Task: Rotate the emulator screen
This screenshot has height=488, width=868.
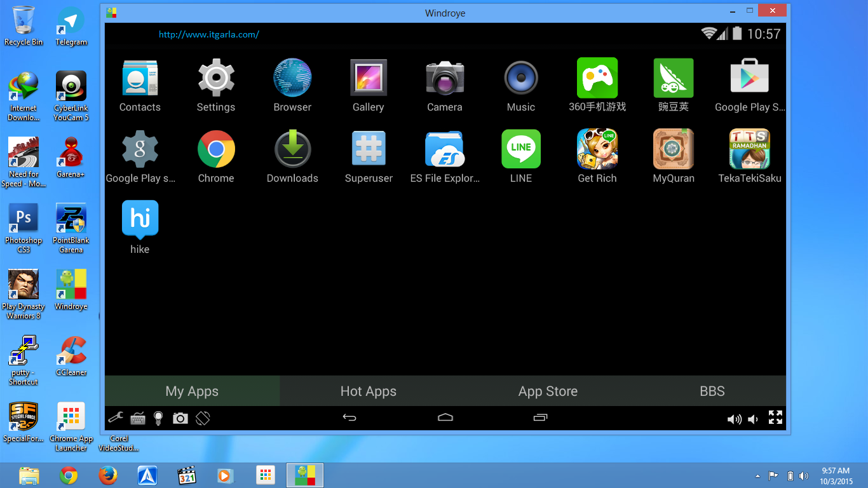Action: (x=203, y=418)
